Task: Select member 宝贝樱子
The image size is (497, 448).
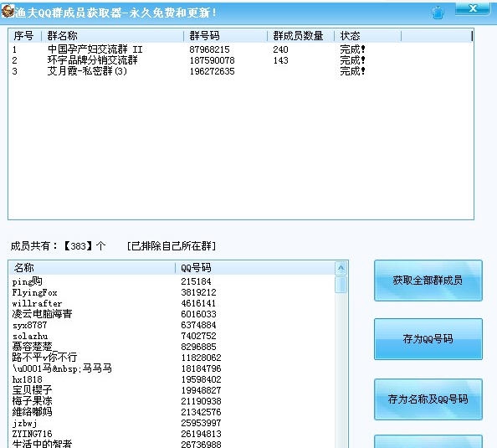Action: point(32,390)
